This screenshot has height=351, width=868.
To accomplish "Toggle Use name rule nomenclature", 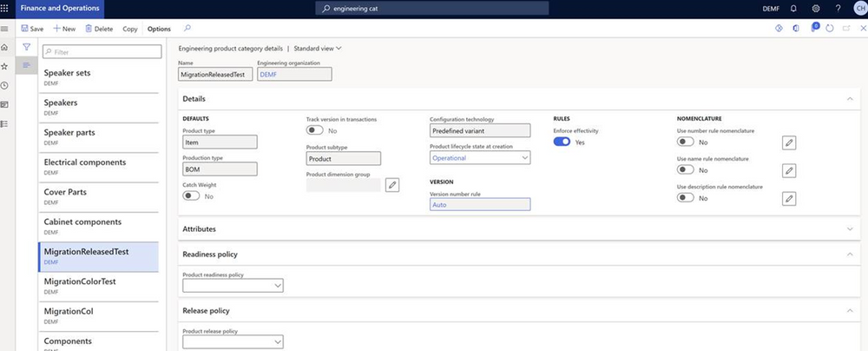I will [x=686, y=169].
